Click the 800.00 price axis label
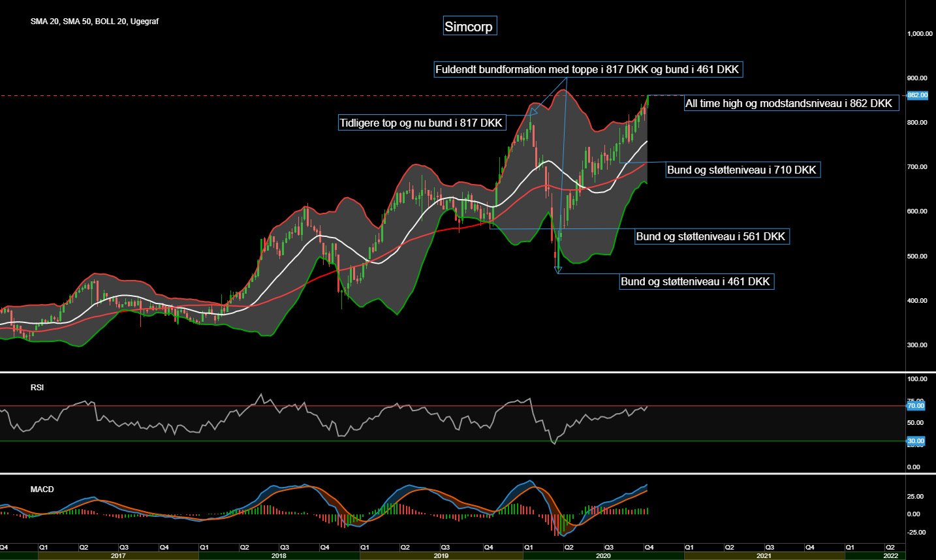The image size is (936, 560). [917, 123]
